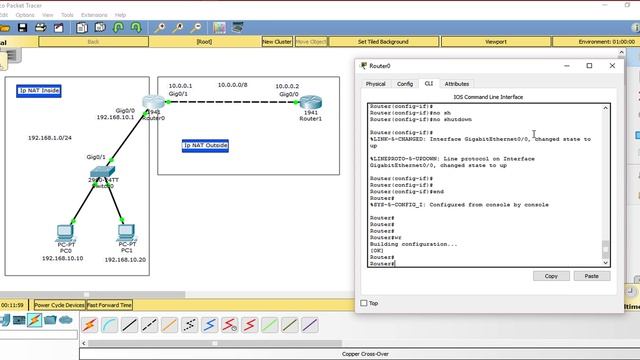Open the Tools menu
640x360 pixels.
(x=67, y=15)
